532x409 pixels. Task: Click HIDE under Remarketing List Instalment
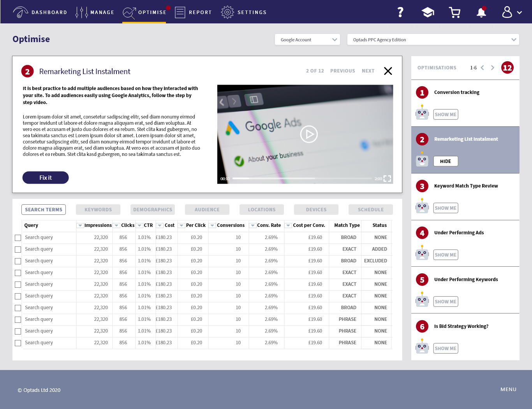446,161
